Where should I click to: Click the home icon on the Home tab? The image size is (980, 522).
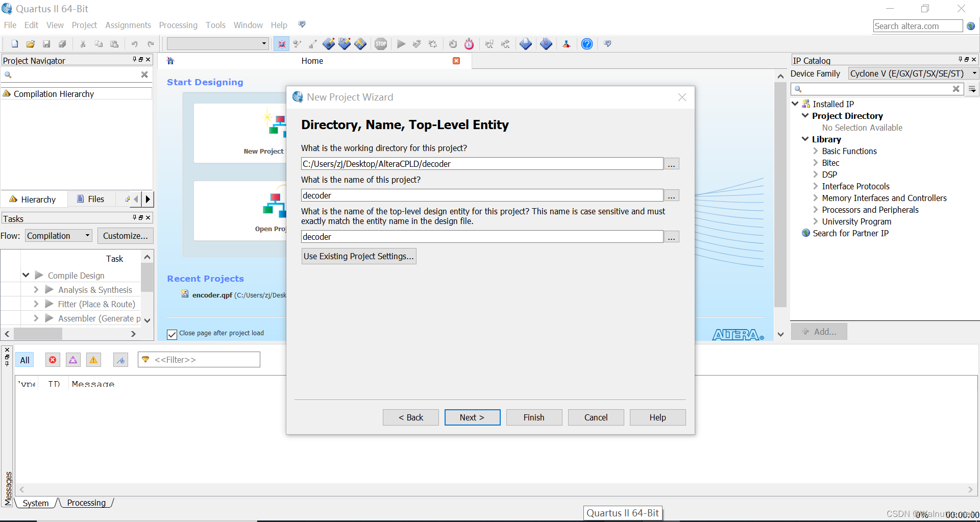tap(170, 61)
